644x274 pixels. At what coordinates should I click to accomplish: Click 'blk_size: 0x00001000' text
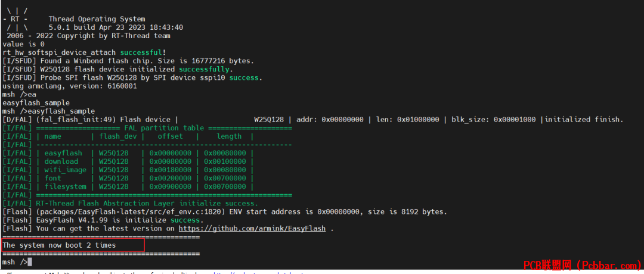494,119
